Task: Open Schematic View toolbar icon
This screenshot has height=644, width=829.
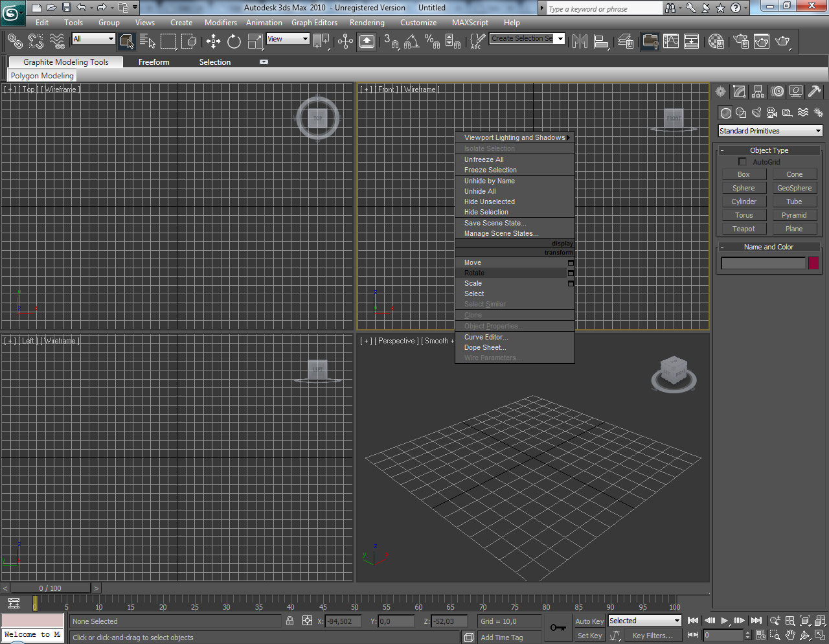Action: 692,41
